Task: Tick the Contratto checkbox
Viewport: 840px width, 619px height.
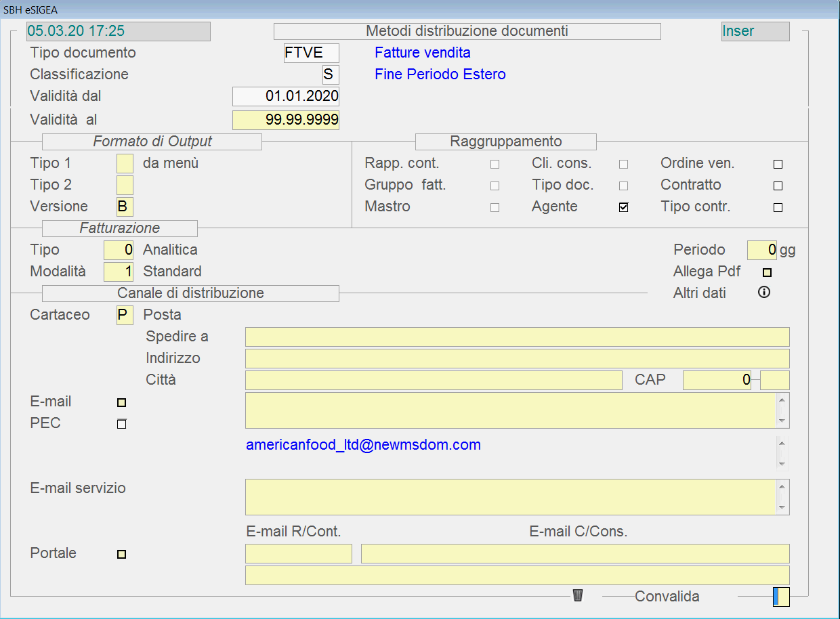Action: 778,186
